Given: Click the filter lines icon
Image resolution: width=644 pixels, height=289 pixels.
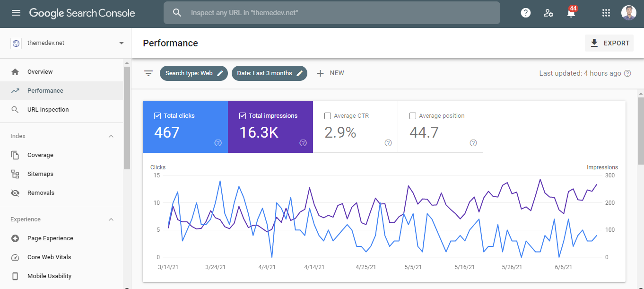Looking at the screenshot, I should click(x=148, y=73).
